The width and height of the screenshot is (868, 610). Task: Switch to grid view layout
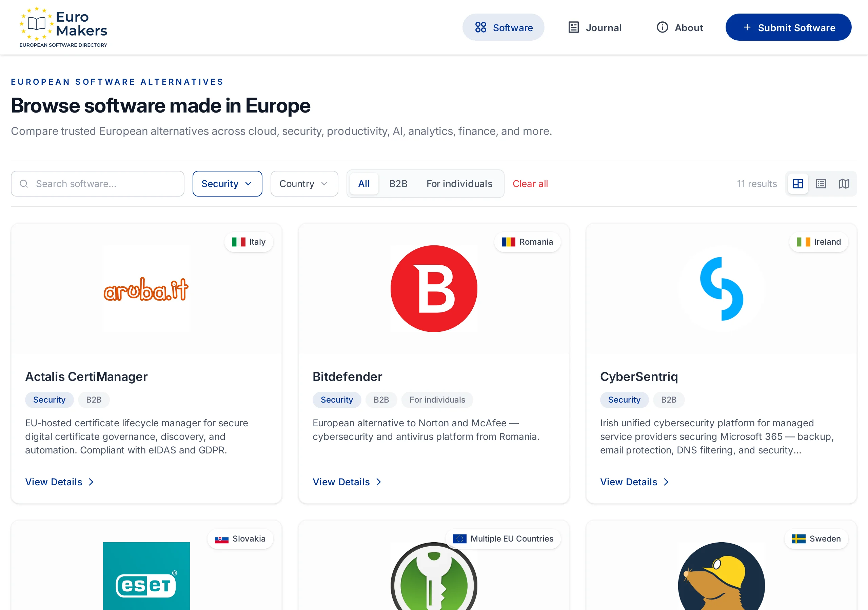pos(798,184)
